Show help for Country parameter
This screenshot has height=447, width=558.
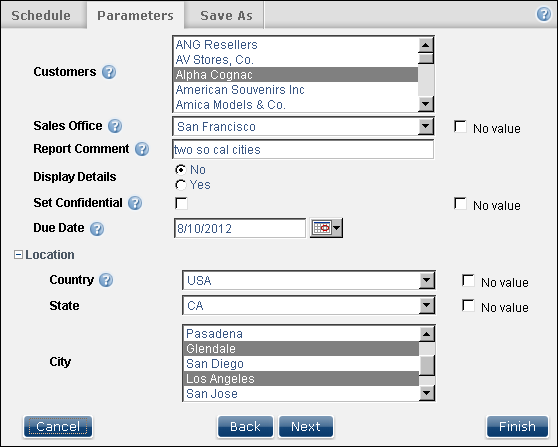106,280
